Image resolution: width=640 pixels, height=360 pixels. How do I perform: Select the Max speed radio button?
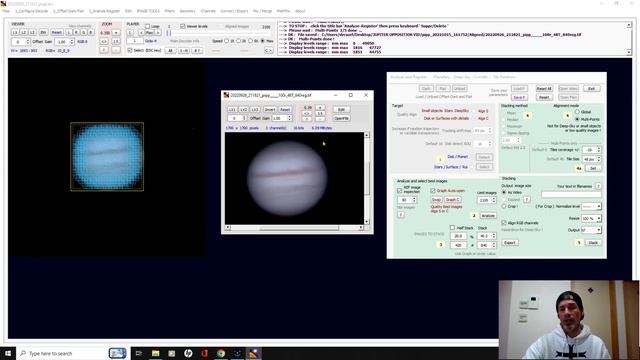point(263,41)
